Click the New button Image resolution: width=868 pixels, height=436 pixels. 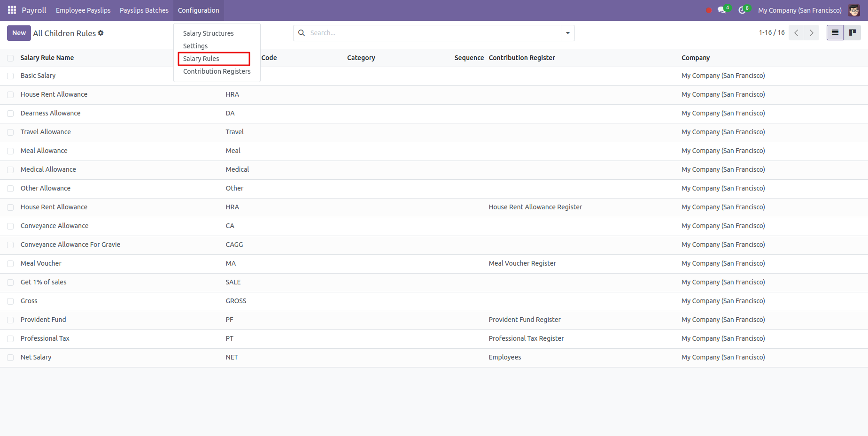(x=19, y=33)
